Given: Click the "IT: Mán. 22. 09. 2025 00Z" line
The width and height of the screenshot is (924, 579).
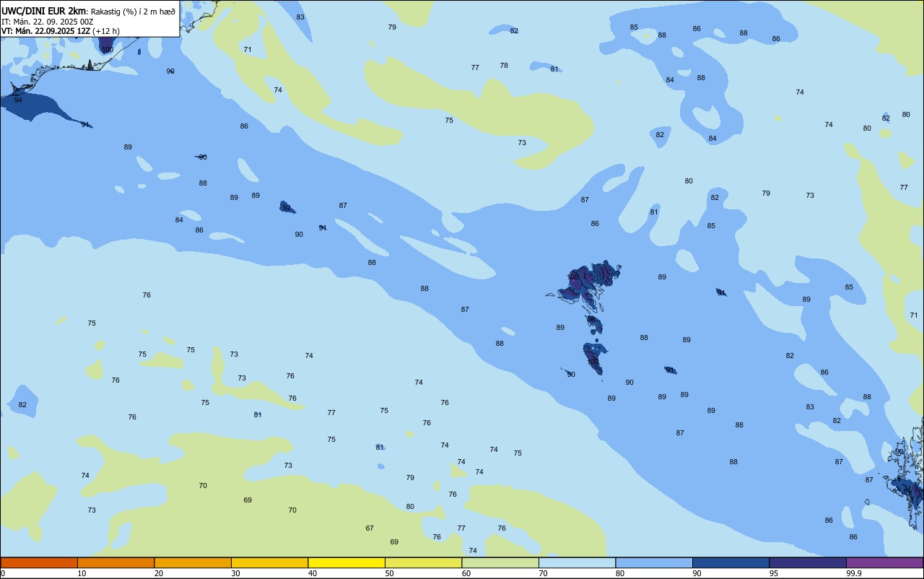Looking at the screenshot, I should point(48,22).
